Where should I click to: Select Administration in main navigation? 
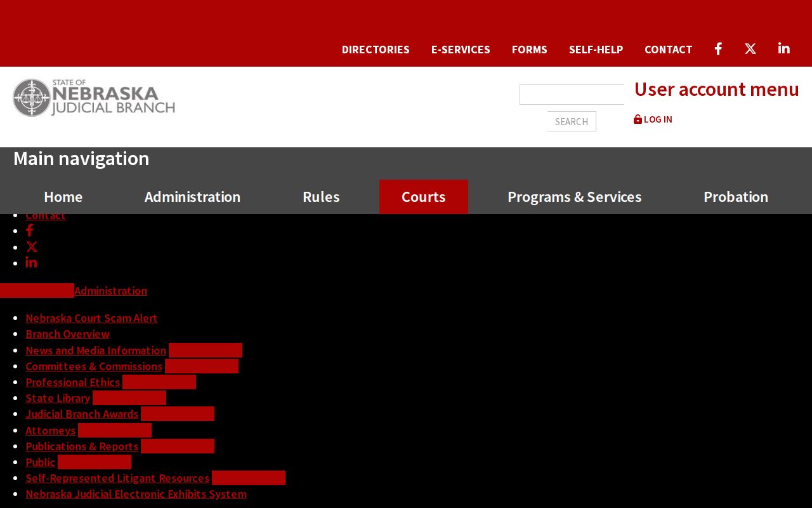(192, 197)
